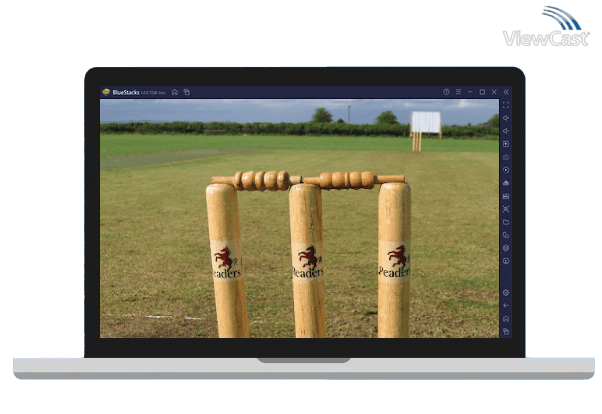
Task: Click the cricket stumps image in app
Action: click(299, 219)
